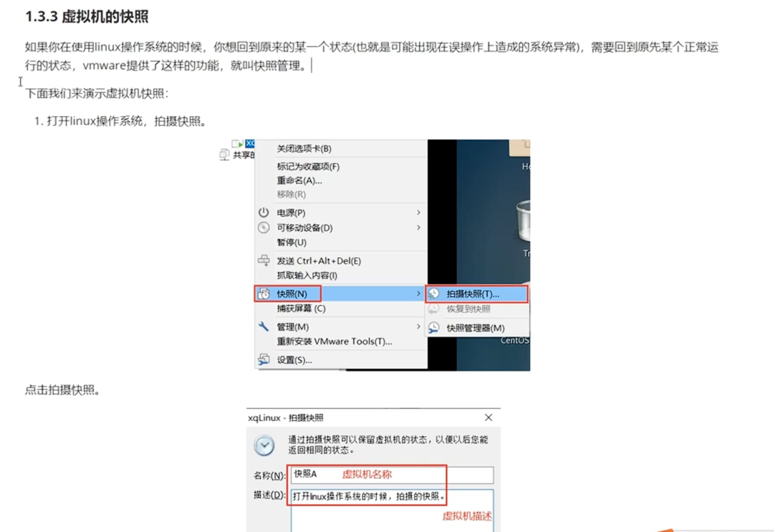Click the snapshot icon beside 快照(N)

click(x=264, y=294)
